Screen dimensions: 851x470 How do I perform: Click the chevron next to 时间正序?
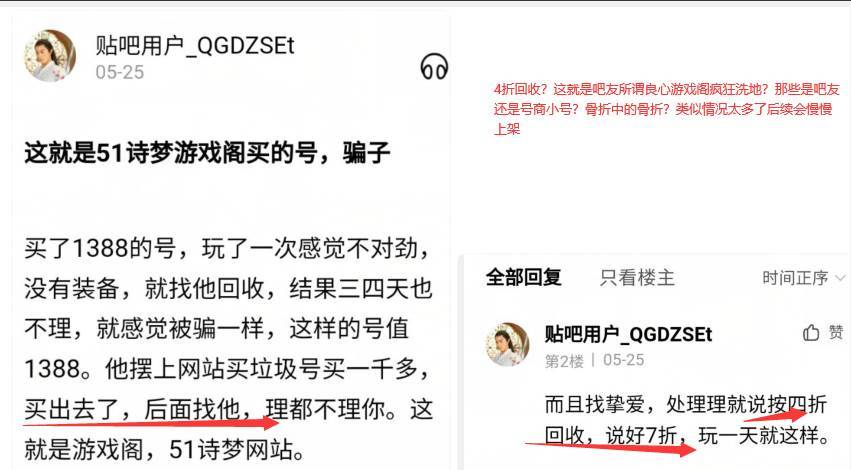pos(840,278)
